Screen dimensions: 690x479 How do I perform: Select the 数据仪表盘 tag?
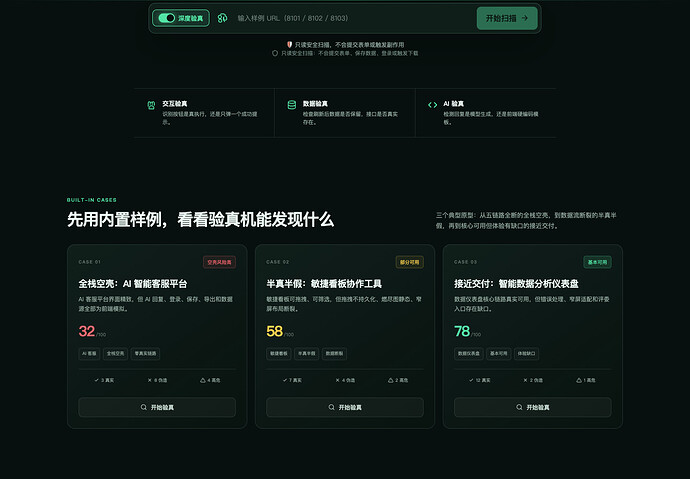click(x=469, y=354)
